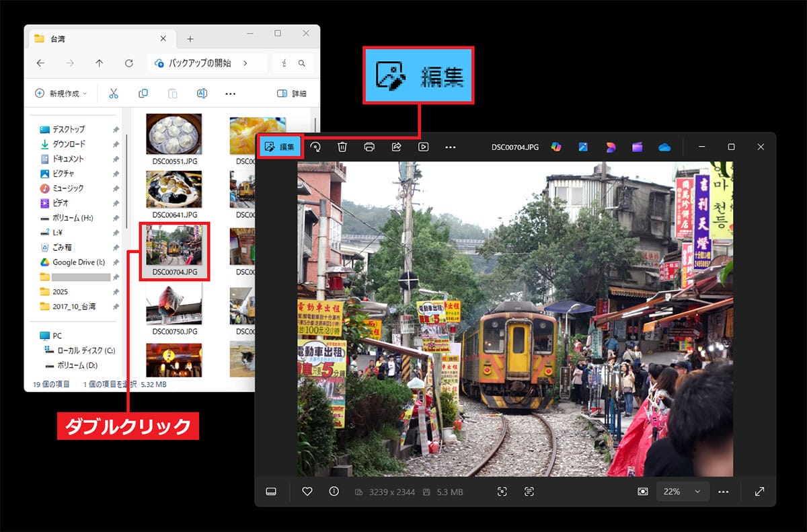
Task: Start slideshow using play icon in Photos
Action: coord(423,147)
